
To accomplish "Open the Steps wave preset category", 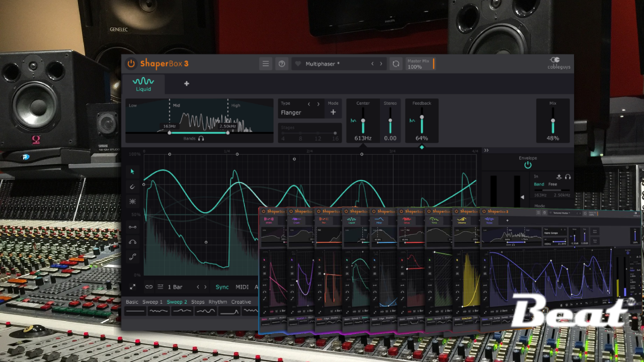I will click(x=198, y=302).
